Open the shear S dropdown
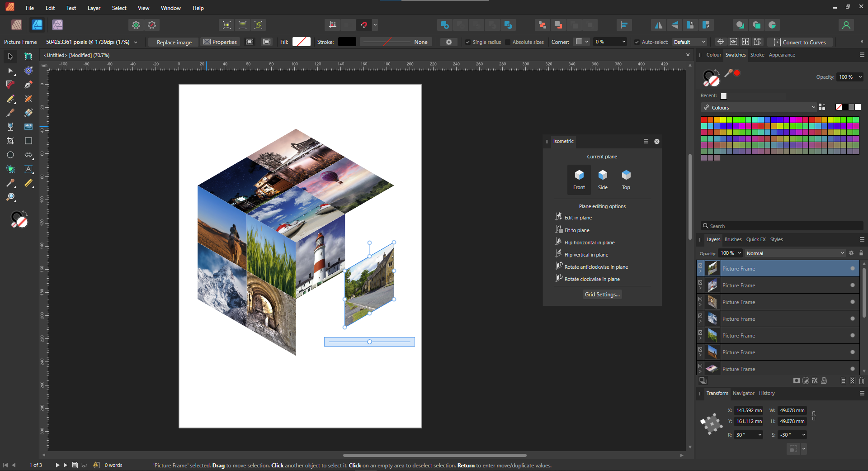Screen dimensions: 868x471 [x=804, y=435]
